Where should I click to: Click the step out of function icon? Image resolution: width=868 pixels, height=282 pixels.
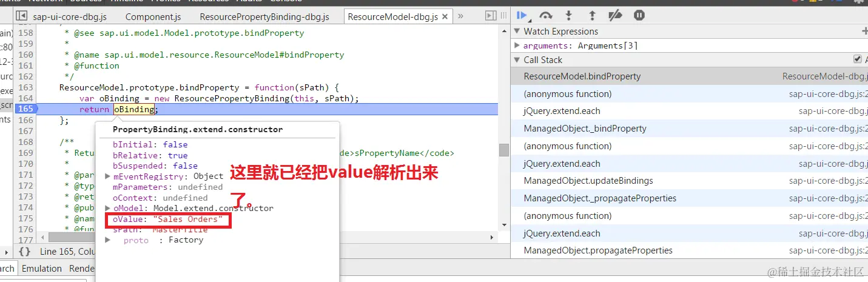592,16
